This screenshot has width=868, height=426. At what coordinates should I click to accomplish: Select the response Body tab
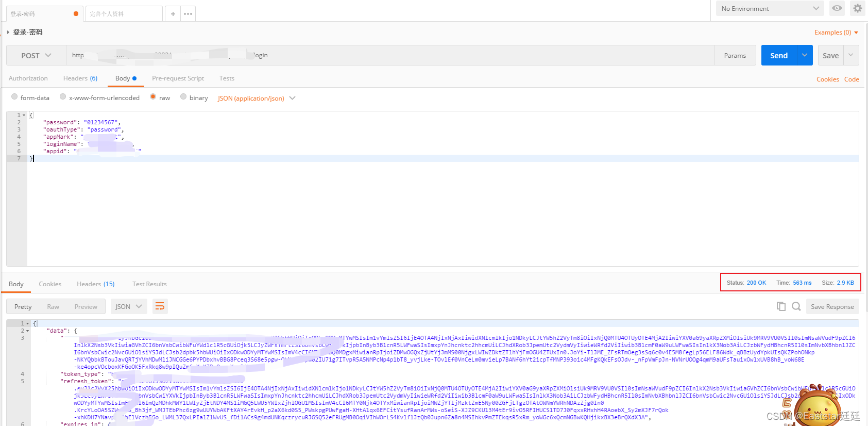16,284
